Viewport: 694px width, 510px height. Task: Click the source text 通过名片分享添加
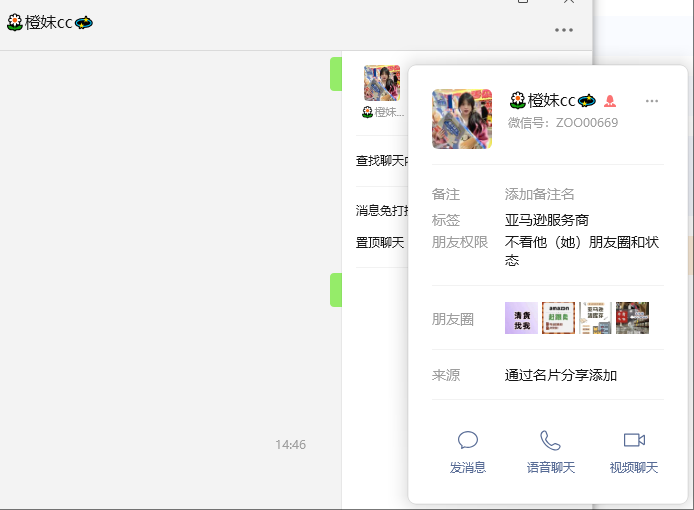pyautogui.click(x=561, y=375)
